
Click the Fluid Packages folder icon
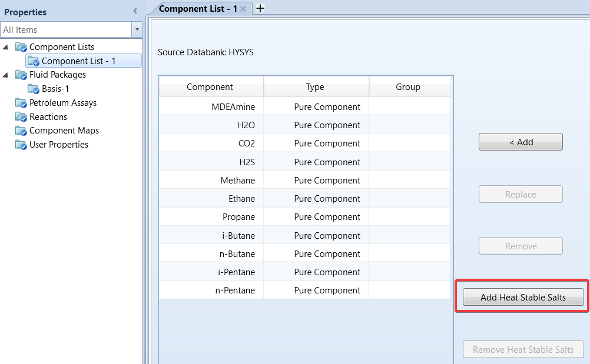click(x=21, y=75)
